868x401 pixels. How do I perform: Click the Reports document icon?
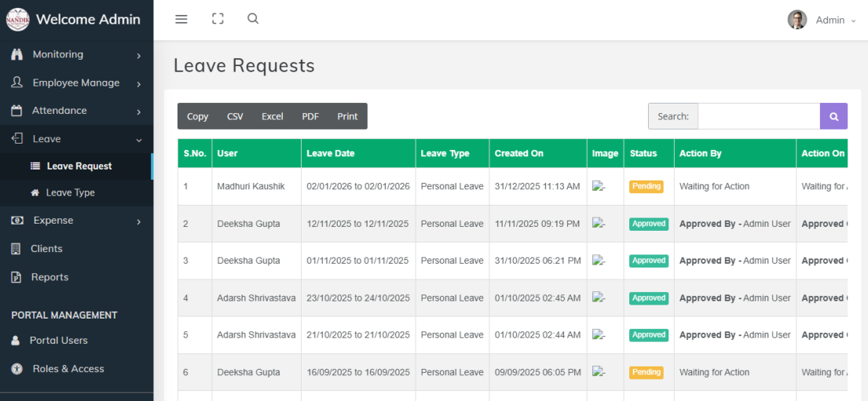(16, 277)
